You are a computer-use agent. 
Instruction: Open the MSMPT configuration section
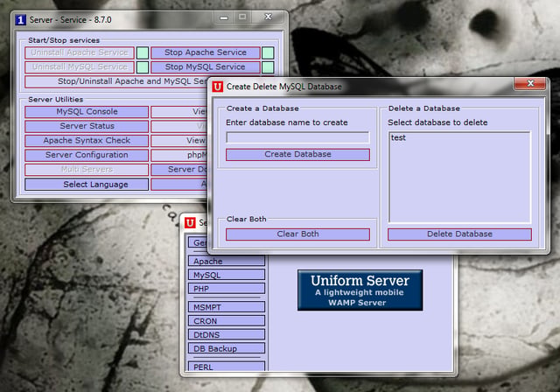click(227, 307)
